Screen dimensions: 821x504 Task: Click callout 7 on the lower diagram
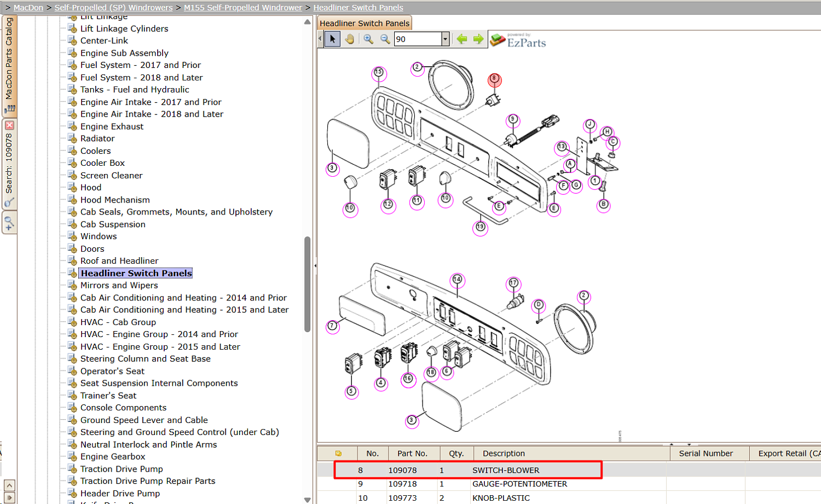coord(332,326)
